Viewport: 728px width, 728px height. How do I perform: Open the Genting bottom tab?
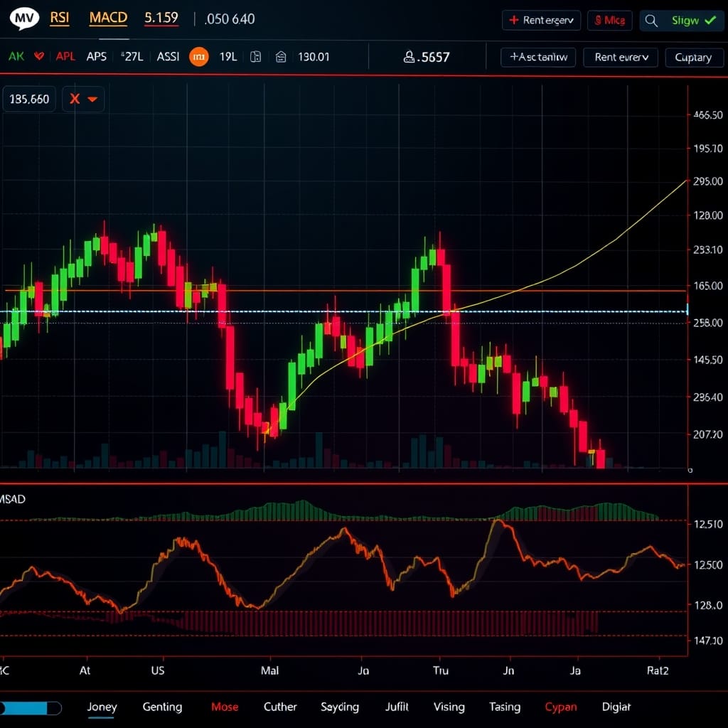coord(162,707)
